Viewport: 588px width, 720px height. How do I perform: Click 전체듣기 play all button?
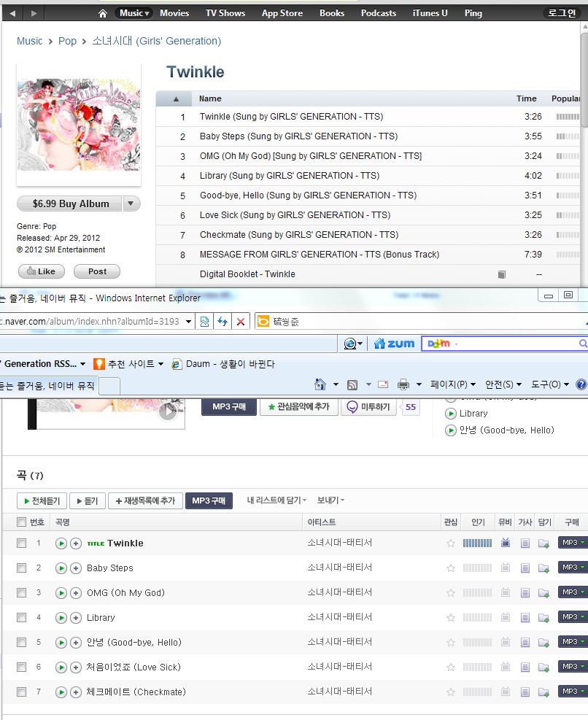tap(42, 500)
